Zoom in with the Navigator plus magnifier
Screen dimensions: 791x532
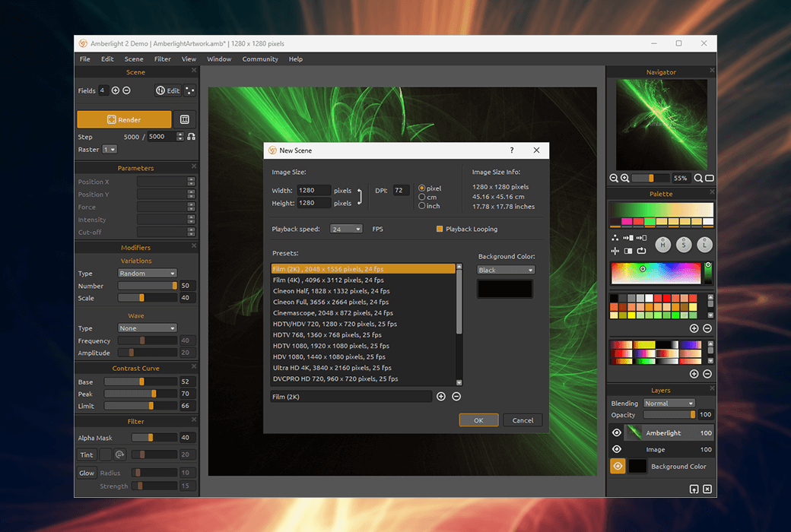pyautogui.click(x=625, y=178)
